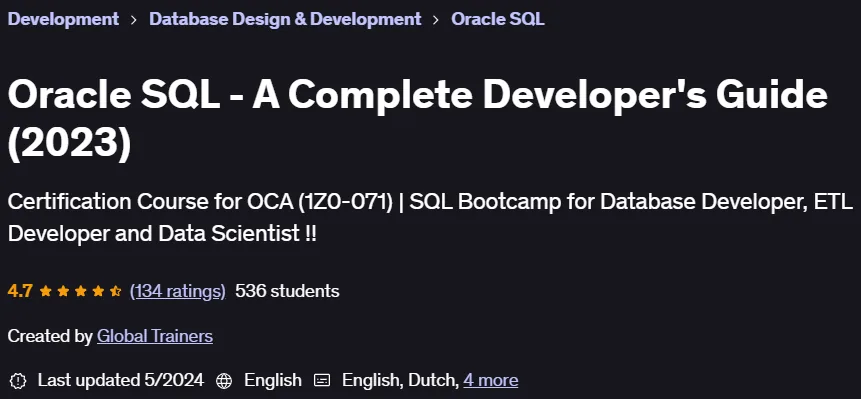The height and width of the screenshot is (399, 861).
Task: Click the Oracle SQL course title heading
Action: (x=418, y=118)
